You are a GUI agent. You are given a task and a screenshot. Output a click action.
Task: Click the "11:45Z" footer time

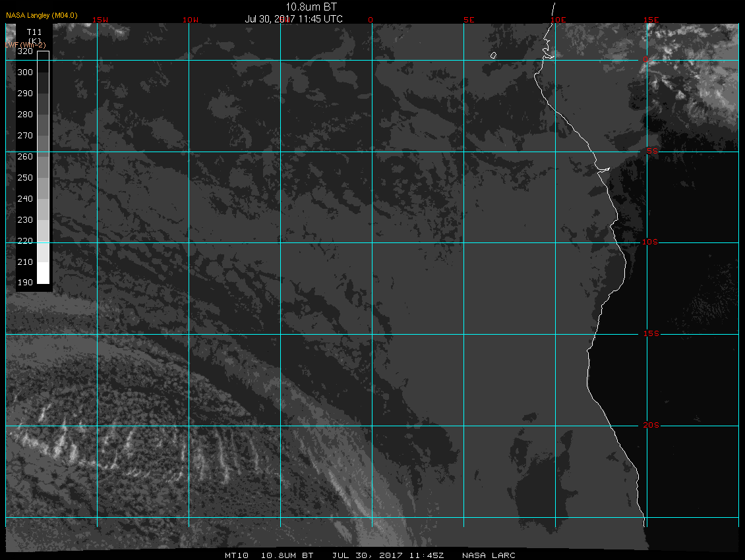pyautogui.click(x=426, y=555)
